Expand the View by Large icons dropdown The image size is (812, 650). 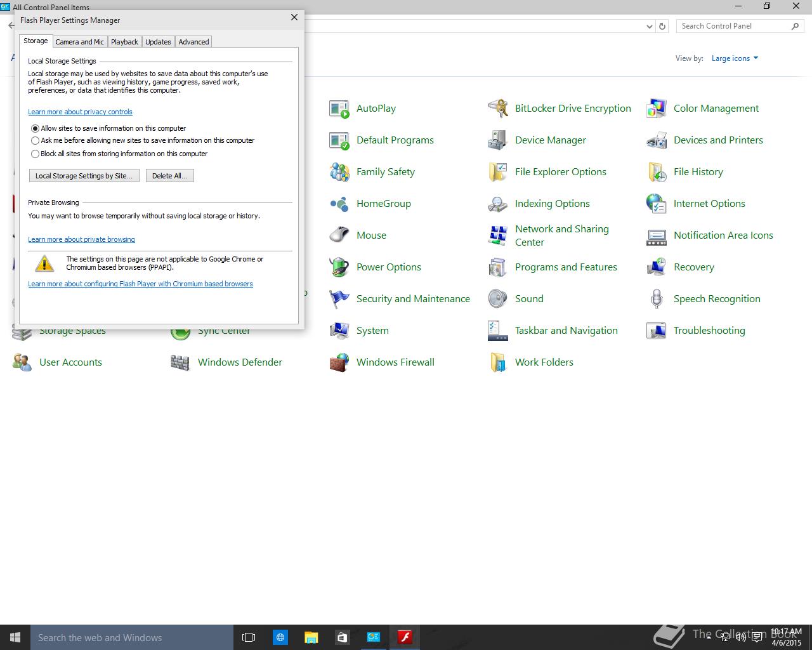click(735, 58)
